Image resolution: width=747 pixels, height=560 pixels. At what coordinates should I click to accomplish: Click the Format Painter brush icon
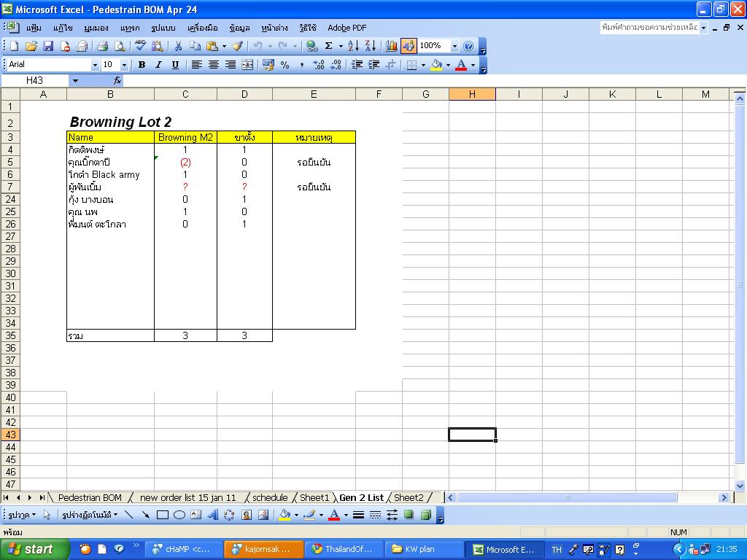click(237, 46)
